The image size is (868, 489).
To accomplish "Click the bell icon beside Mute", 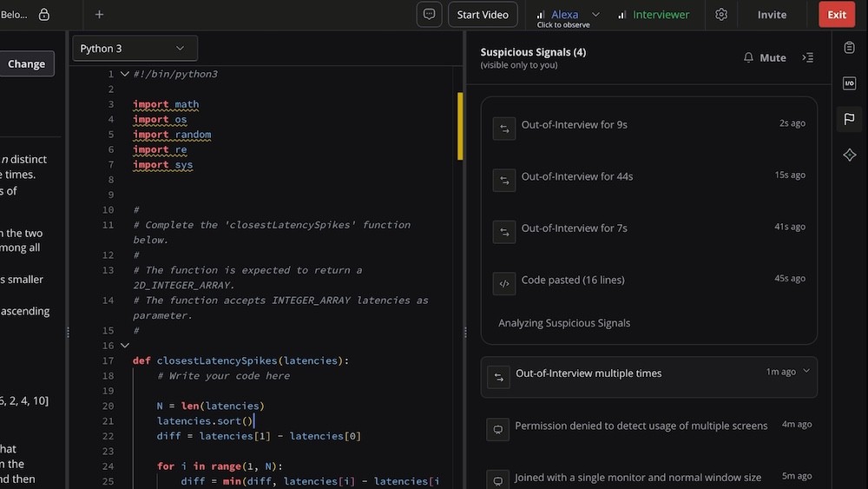I will [x=748, y=57].
